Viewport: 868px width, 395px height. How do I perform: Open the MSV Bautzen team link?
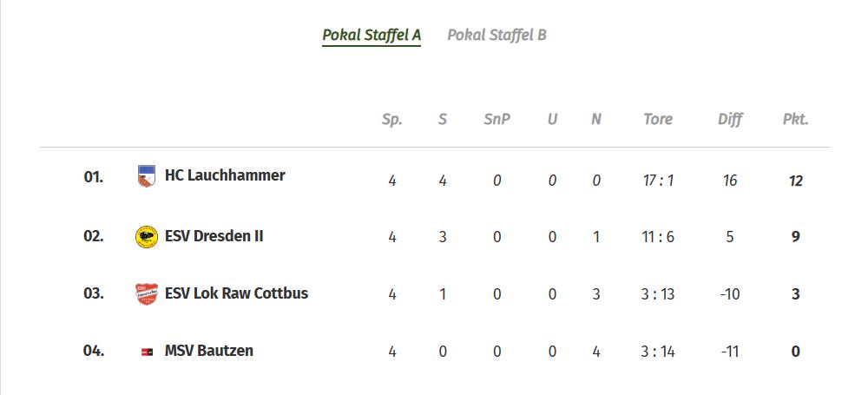[208, 351]
